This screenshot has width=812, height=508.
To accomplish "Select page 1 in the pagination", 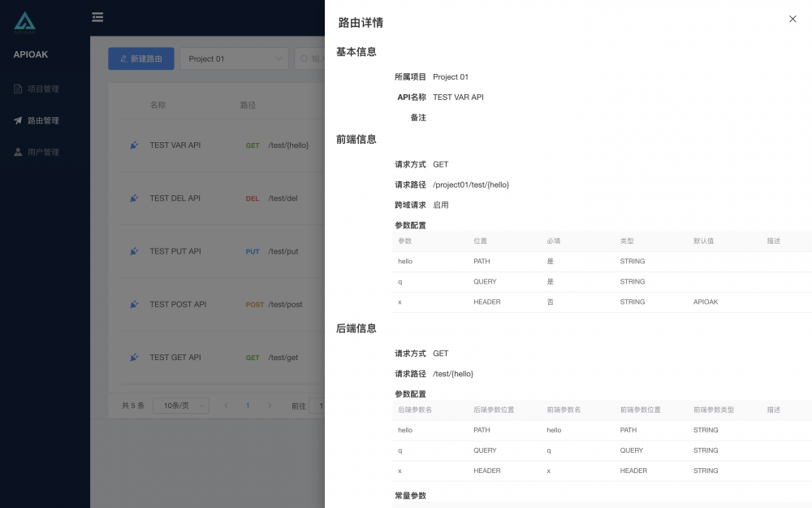I will (248, 405).
